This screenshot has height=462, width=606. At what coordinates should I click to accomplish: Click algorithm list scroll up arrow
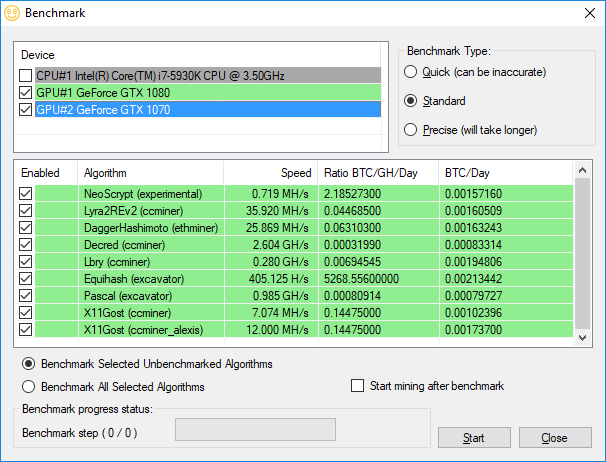coord(582,170)
